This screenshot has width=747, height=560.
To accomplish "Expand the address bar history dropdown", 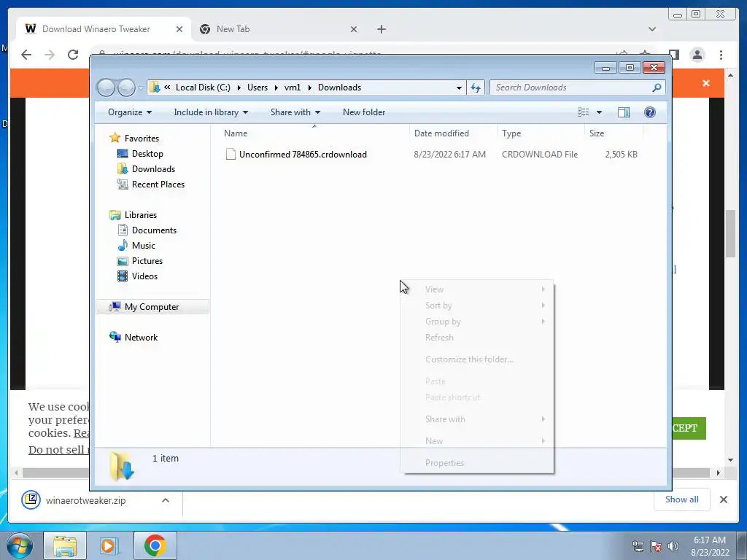I will click(459, 87).
